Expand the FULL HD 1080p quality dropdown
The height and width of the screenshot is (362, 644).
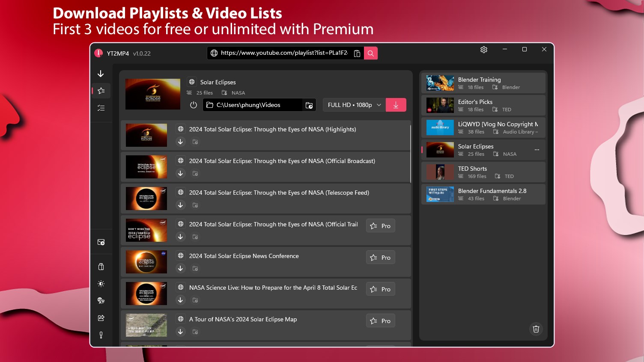[354, 105]
